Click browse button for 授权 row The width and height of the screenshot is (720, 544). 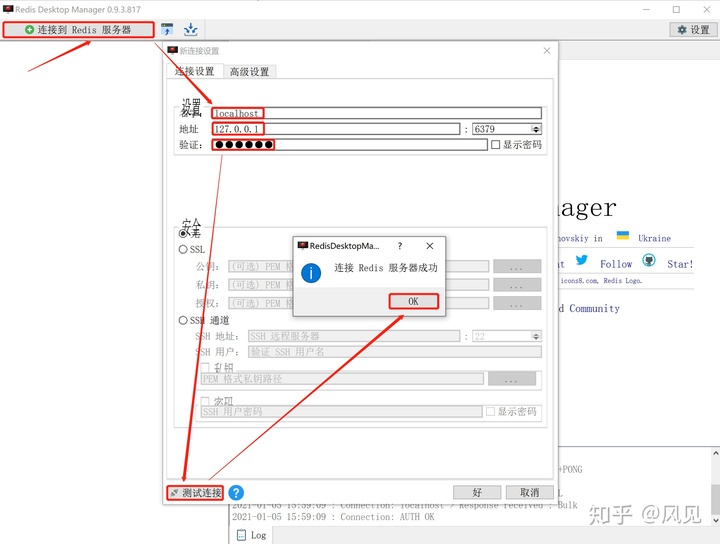pyautogui.click(x=517, y=303)
